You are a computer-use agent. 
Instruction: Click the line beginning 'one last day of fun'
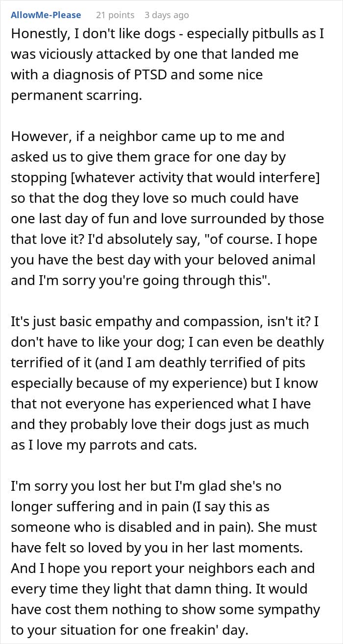(167, 218)
